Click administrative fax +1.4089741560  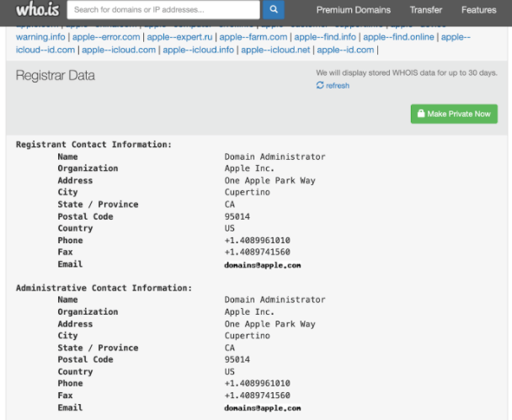pos(258,396)
